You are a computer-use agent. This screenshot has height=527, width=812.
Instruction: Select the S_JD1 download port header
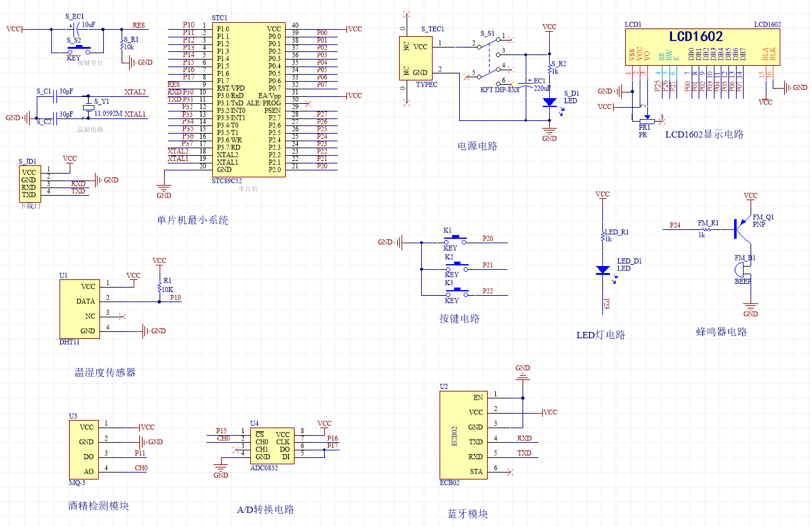tap(29, 183)
